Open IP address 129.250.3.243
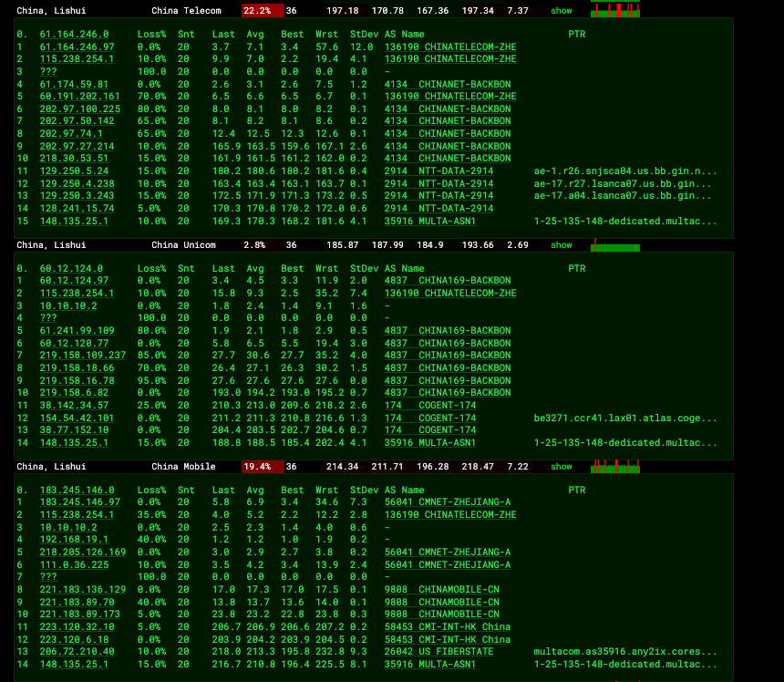784x682 pixels. pos(77,195)
